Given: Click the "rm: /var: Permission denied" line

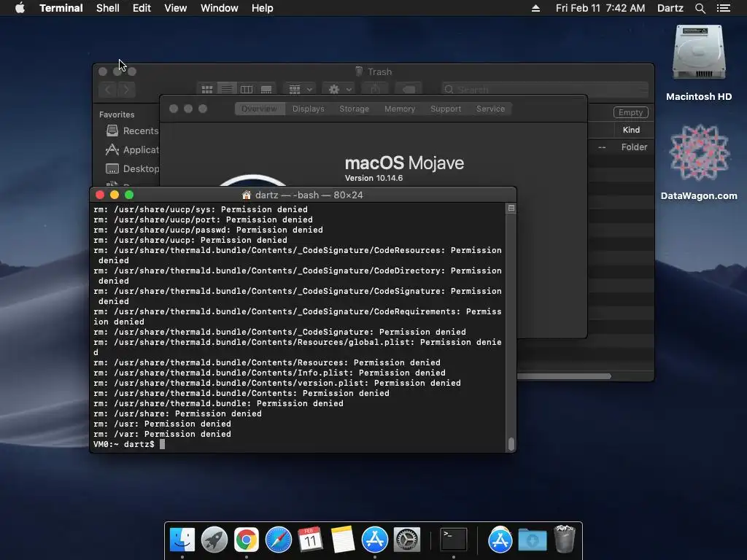Looking at the screenshot, I should point(162,434).
